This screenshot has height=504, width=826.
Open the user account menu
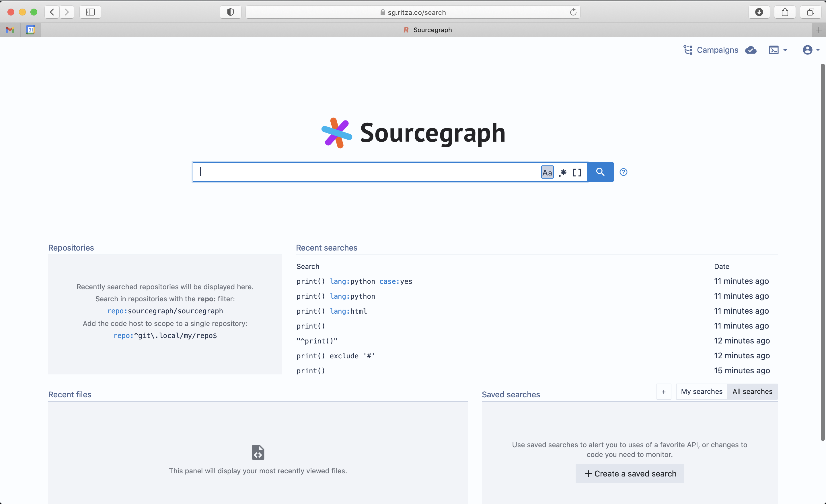811,50
